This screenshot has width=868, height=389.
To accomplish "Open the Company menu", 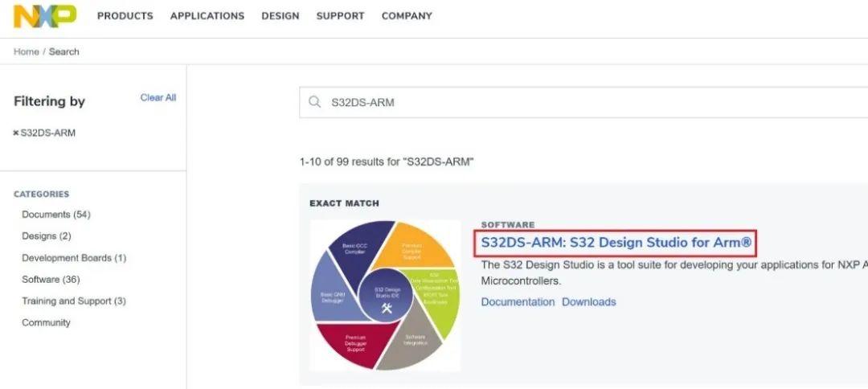I will click(x=407, y=16).
